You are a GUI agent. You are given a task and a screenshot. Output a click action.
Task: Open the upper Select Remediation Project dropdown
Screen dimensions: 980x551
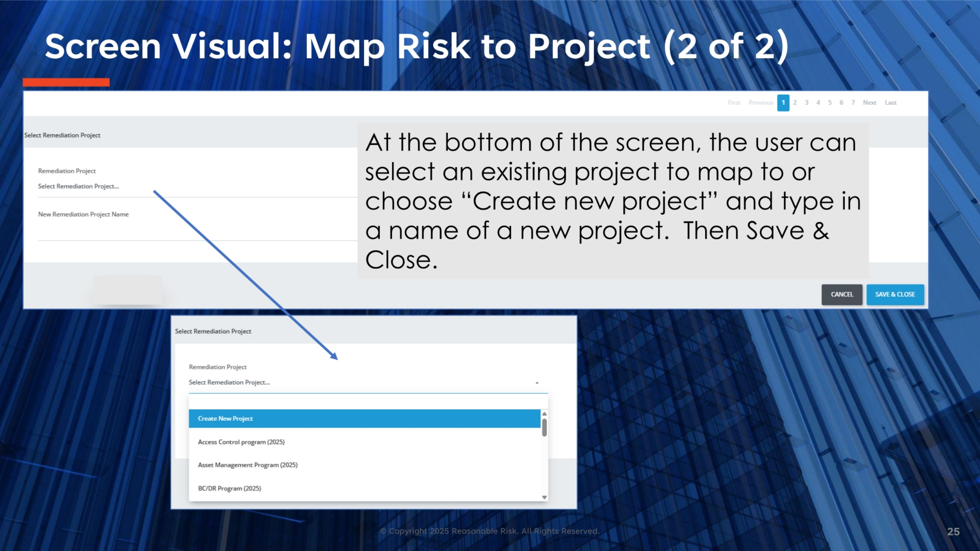coord(198,187)
